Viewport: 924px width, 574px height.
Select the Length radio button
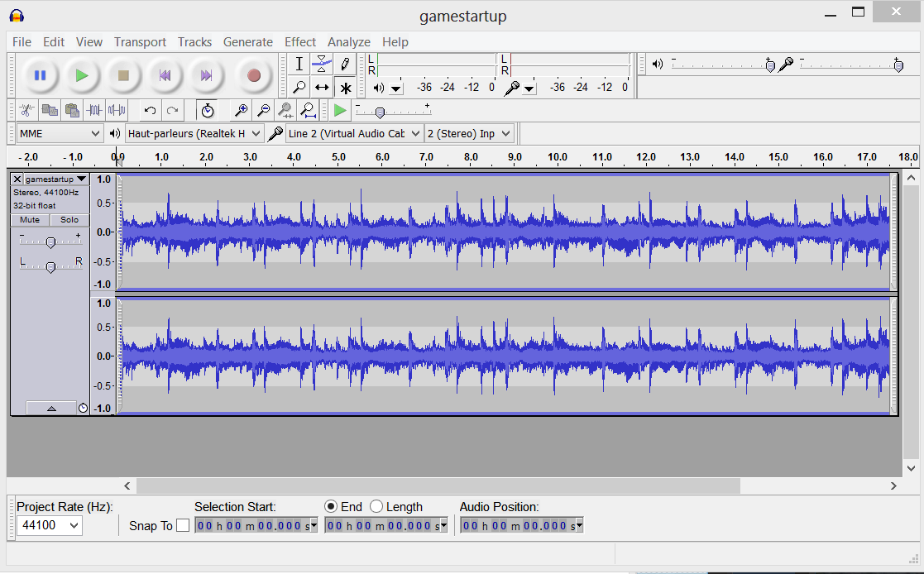(376, 507)
